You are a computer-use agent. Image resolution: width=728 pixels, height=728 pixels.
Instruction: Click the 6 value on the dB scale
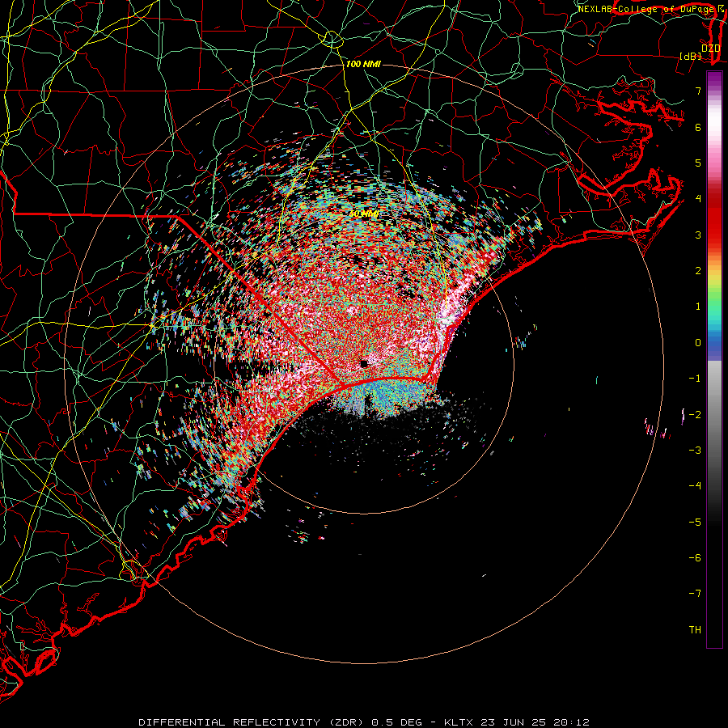point(698,127)
